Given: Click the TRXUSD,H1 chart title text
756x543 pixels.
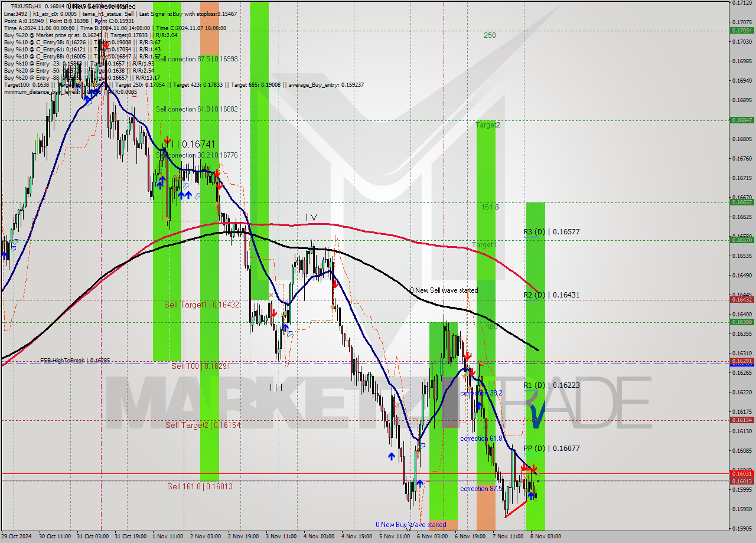Looking at the screenshot, I should (x=26, y=6).
